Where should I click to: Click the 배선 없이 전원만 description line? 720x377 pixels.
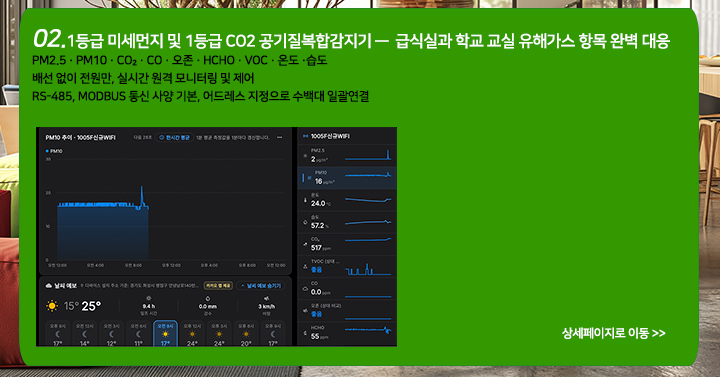(143, 78)
